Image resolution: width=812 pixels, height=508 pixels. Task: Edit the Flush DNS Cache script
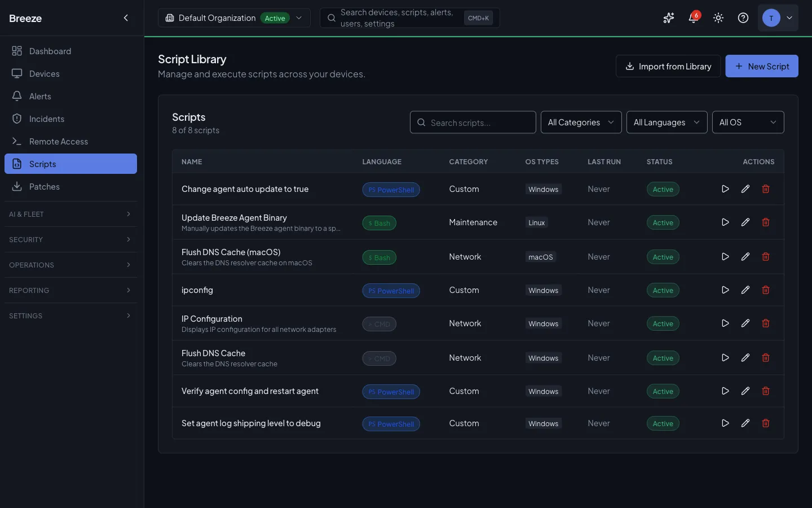(x=745, y=357)
